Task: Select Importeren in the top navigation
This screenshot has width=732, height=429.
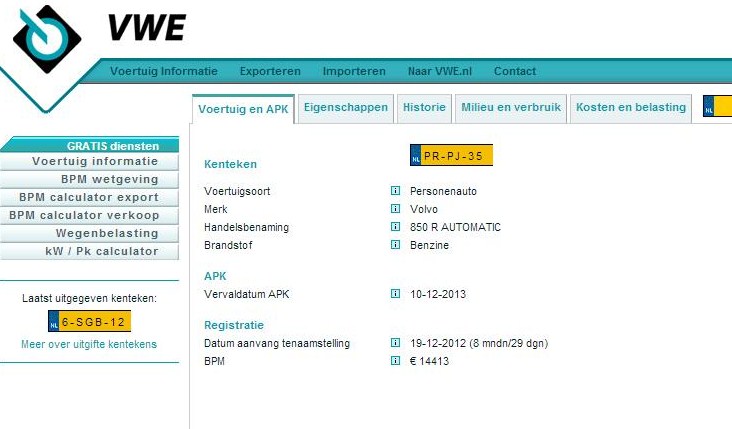Action: click(x=354, y=72)
